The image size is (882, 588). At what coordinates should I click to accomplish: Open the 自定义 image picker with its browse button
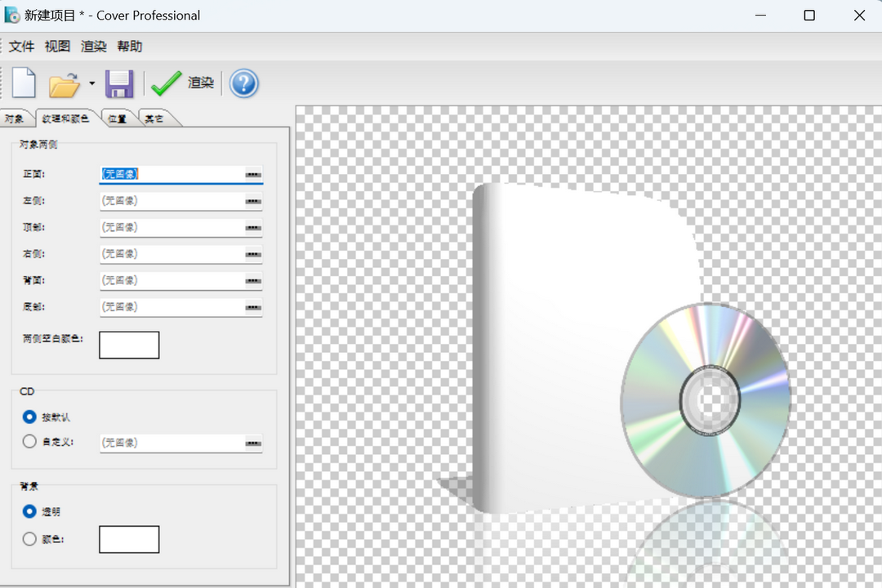pyautogui.click(x=253, y=443)
